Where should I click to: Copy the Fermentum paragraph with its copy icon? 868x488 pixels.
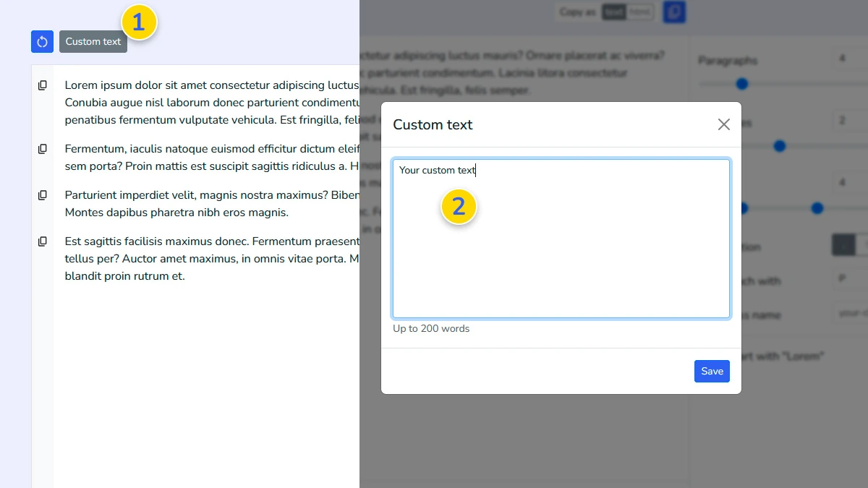point(42,148)
